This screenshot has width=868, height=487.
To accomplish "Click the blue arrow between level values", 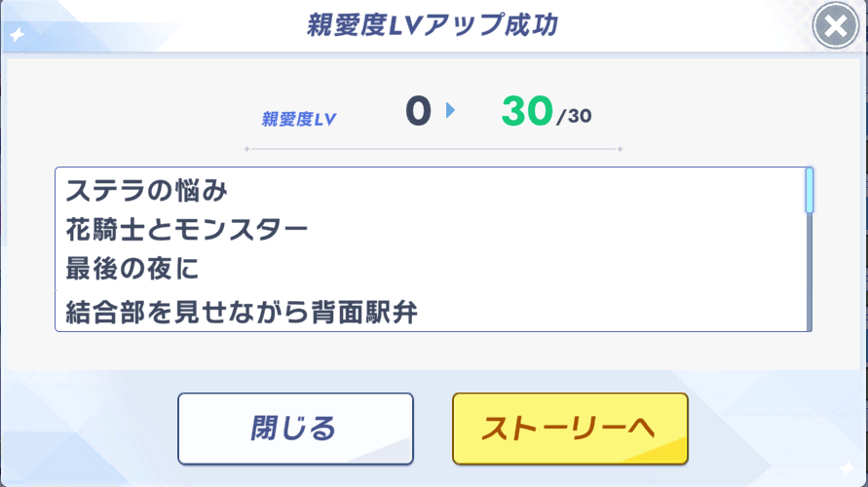I will [450, 111].
